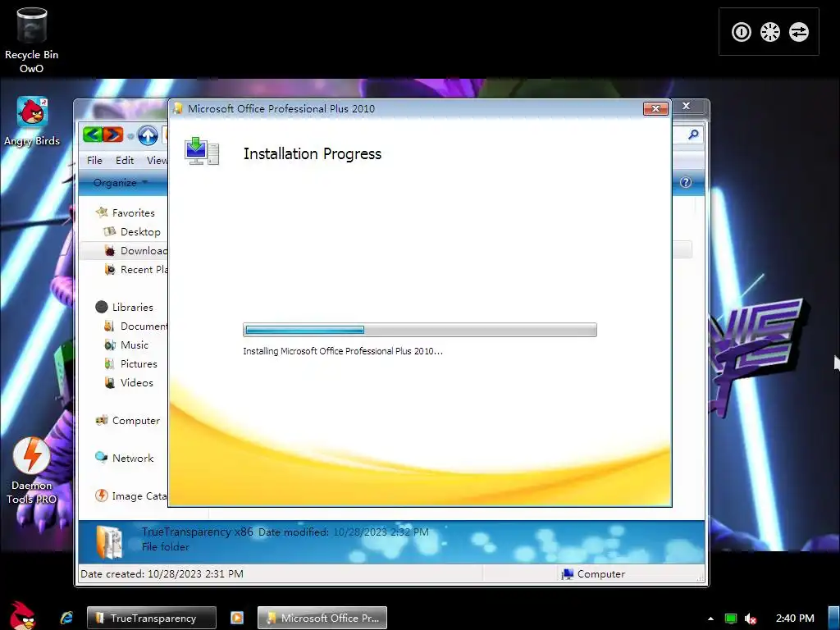Viewport: 840px width, 630px height.
Task: Switch to Microsoft Office Pr... taskbar button
Action: pyautogui.click(x=322, y=618)
